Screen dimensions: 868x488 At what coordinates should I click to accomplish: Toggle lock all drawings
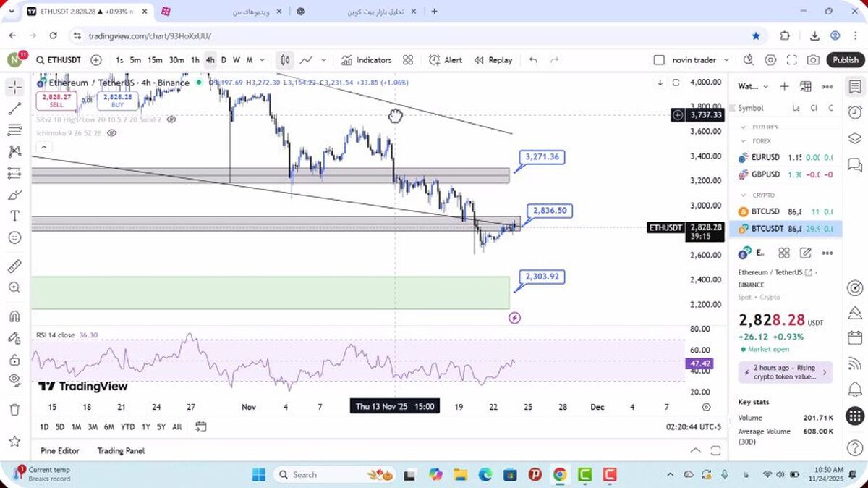coord(14,359)
